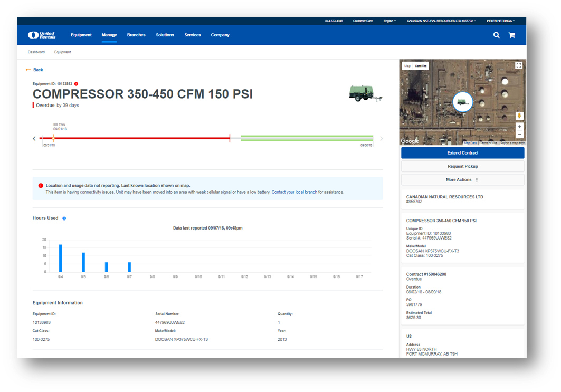Expand the Canadian Natural Resources account dropdown
Viewport: 561px width, 392px height.
click(441, 21)
